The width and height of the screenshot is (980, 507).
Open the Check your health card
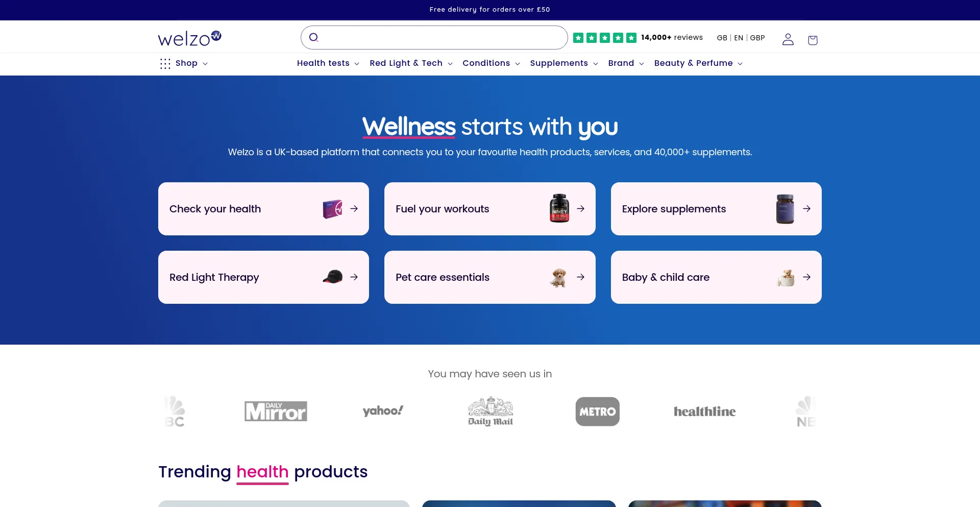coord(263,209)
